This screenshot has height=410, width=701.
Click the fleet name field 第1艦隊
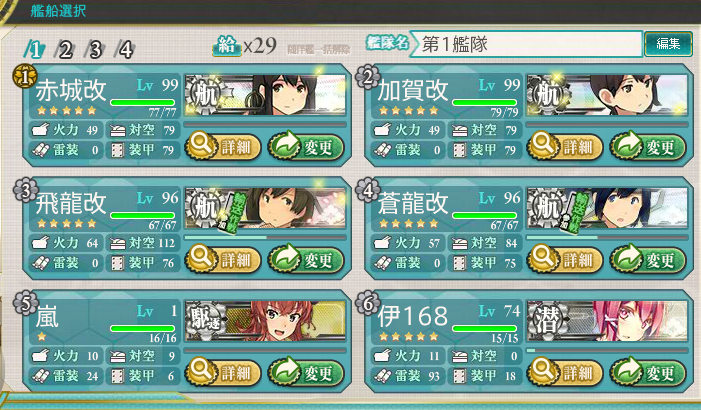click(x=526, y=44)
